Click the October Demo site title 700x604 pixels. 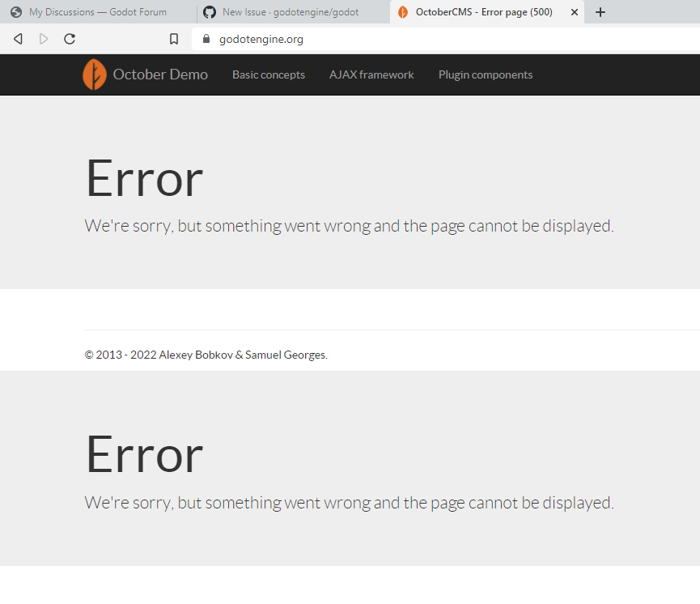point(160,74)
